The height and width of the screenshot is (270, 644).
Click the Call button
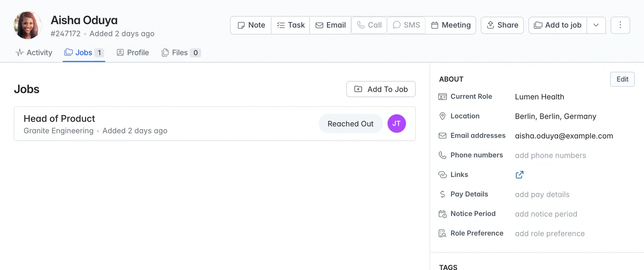pyautogui.click(x=369, y=25)
